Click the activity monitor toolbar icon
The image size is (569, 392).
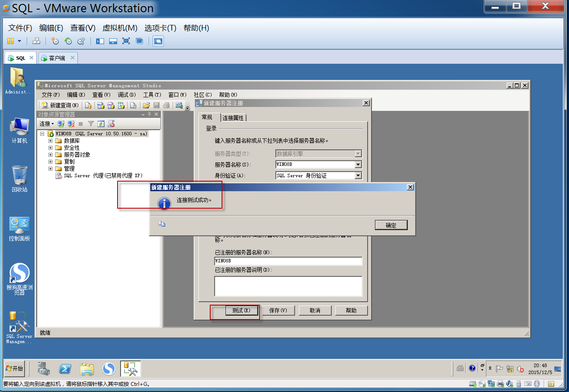[x=179, y=105]
